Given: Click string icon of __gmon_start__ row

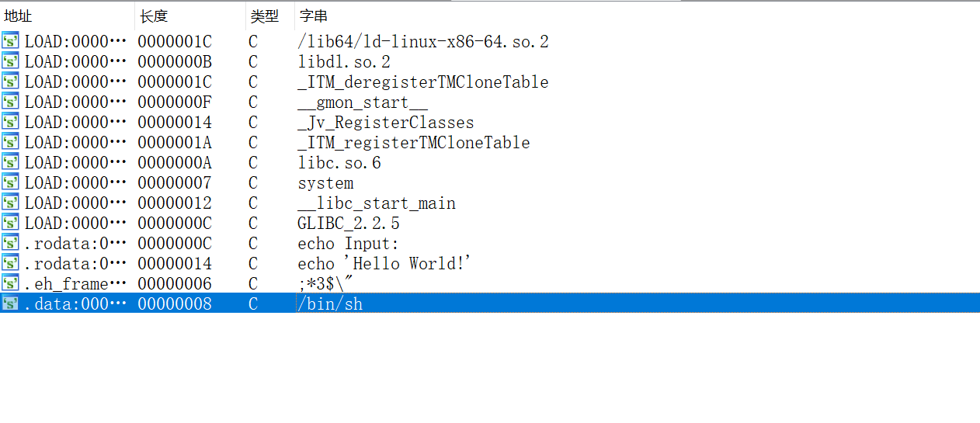Looking at the screenshot, I should (x=11, y=102).
